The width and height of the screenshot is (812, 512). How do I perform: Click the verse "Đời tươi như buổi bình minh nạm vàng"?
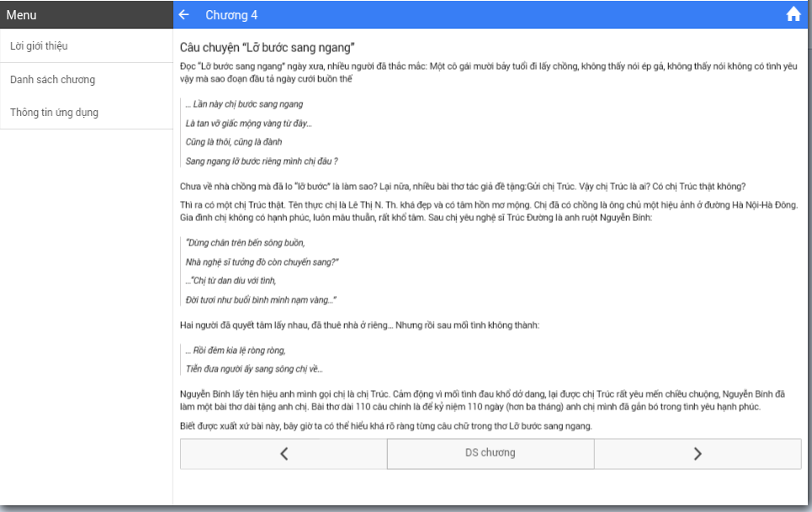pyautogui.click(x=261, y=300)
